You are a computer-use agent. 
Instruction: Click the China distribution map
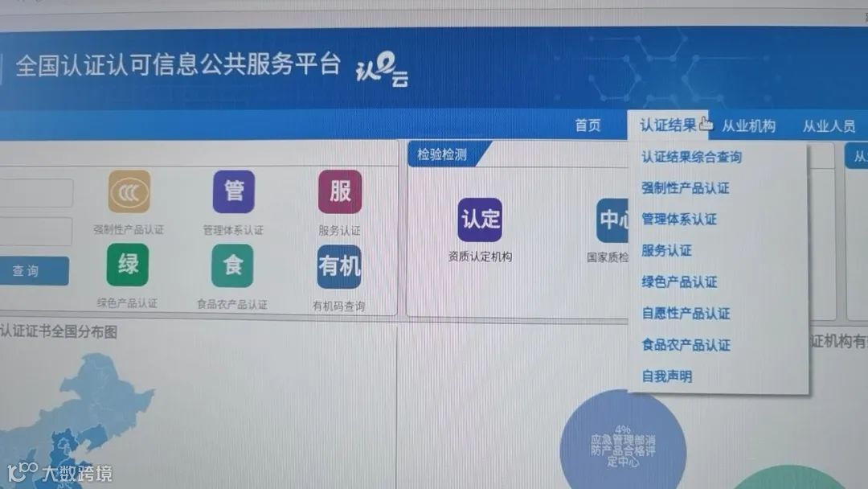pyautogui.click(x=77, y=421)
